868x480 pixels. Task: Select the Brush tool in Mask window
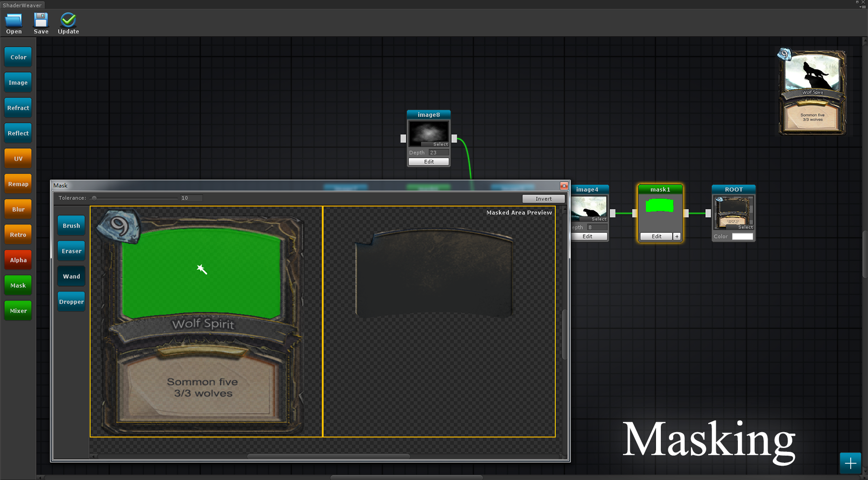[x=71, y=225]
